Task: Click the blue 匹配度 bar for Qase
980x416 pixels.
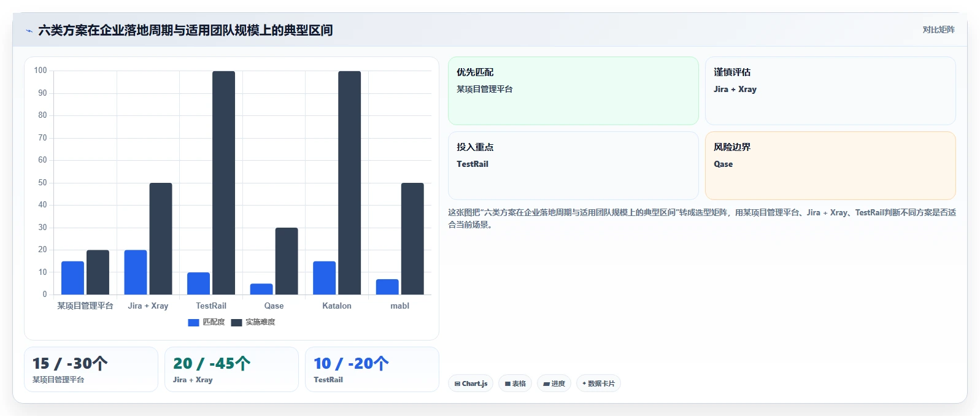Action: tap(261, 289)
